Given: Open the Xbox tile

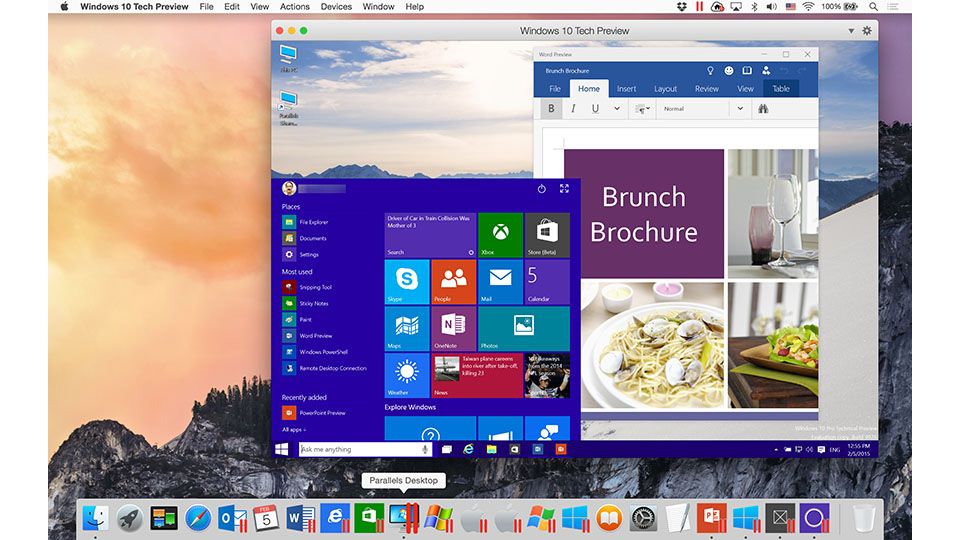Looking at the screenshot, I should point(500,235).
